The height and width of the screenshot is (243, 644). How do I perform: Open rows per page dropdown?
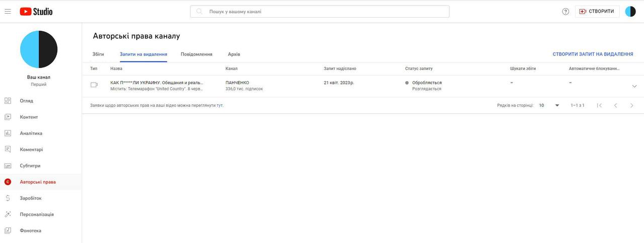coord(549,105)
